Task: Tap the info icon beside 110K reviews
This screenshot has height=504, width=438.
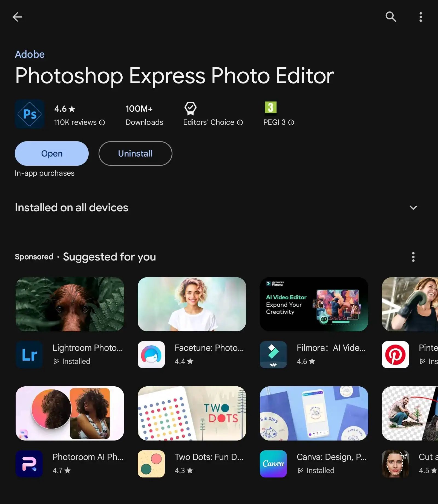Action: 102,122
